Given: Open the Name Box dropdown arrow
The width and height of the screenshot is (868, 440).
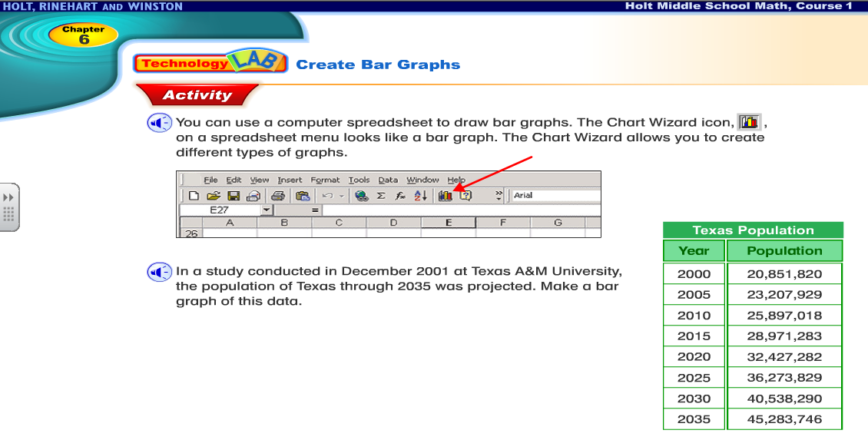Looking at the screenshot, I should click(x=267, y=210).
